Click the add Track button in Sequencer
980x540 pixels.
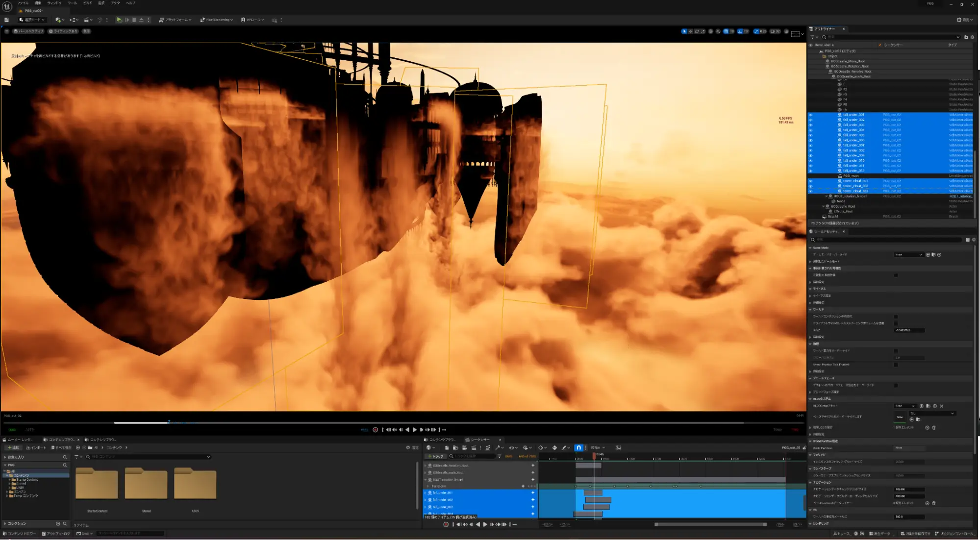(435, 456)
